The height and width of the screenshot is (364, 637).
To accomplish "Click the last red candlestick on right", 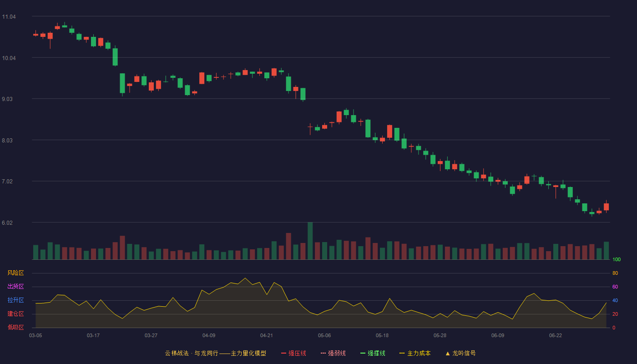I will coord(606,207).
